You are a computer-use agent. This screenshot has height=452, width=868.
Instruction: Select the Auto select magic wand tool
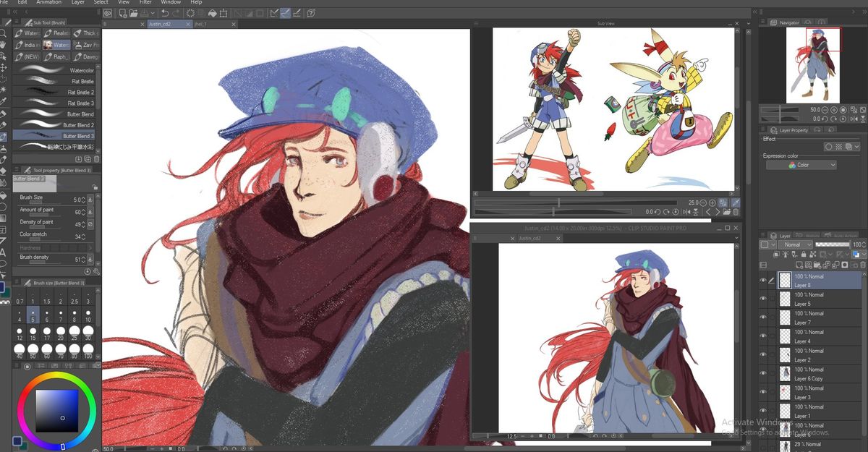pyautogui.click(x=4, y=89)
